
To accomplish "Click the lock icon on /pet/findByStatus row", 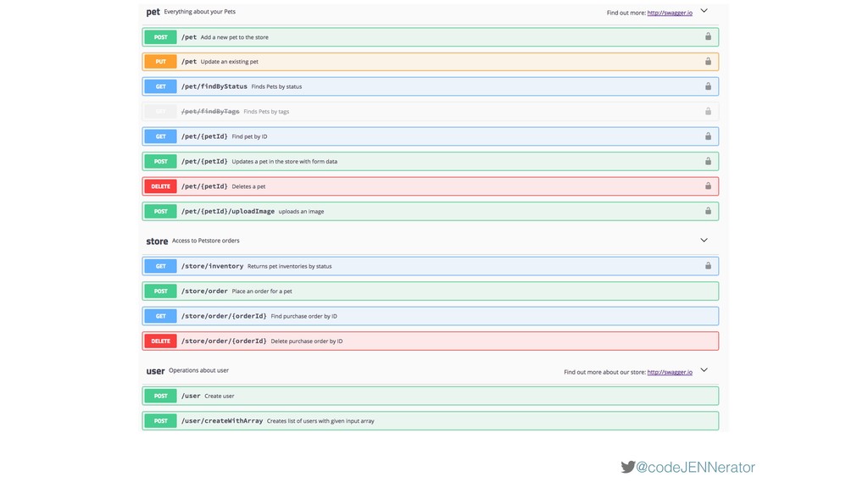I will coord(708,86).
